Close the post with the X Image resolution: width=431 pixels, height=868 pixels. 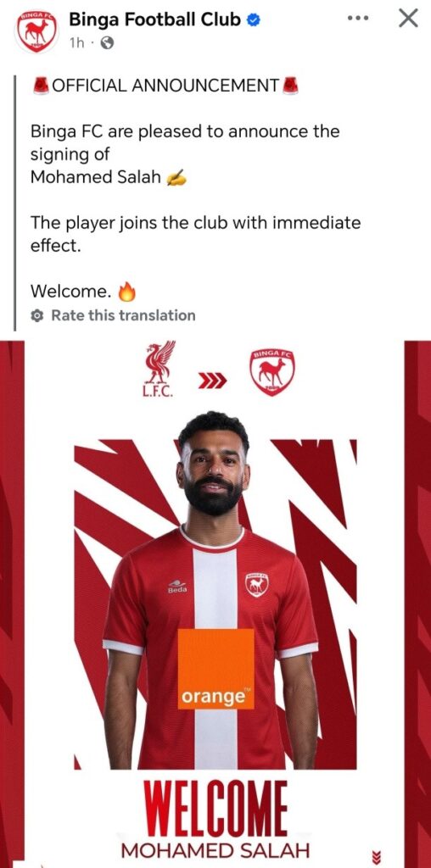click(x=408, y=19)
